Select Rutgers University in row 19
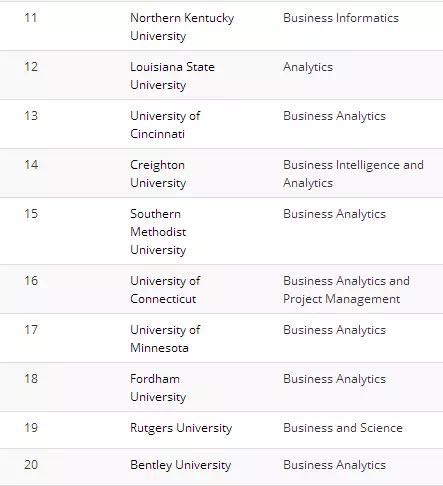 tap(181, 428)
